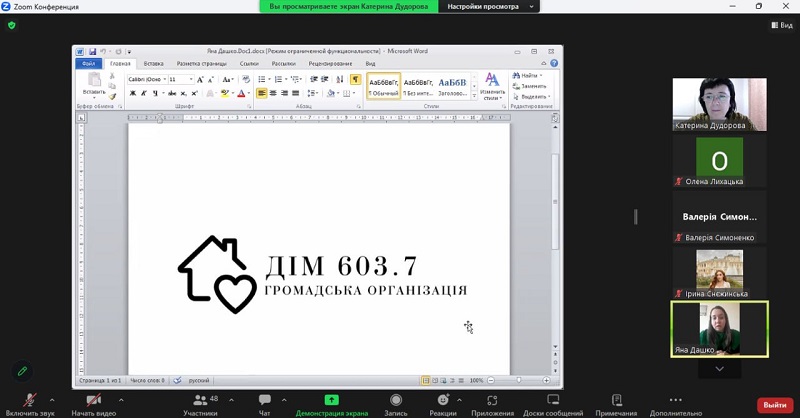Open the Чат chat panel
This screenshot has height=418, width=800.
point(264,405)
